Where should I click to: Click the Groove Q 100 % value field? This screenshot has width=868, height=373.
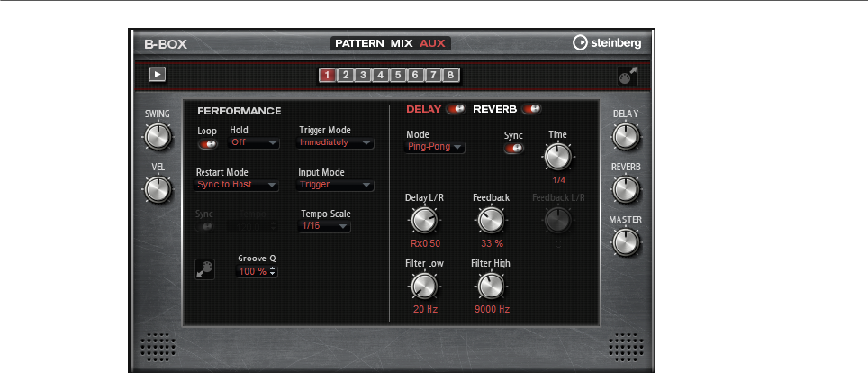[254, 271]
